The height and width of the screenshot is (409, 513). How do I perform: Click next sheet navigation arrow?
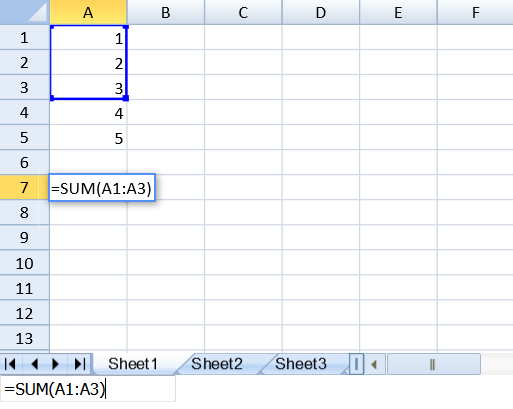pyautogui.click(x=56, y=364)
